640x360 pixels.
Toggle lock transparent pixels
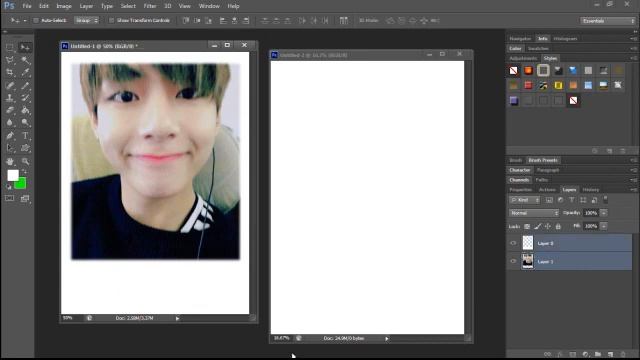pos(527,226)
